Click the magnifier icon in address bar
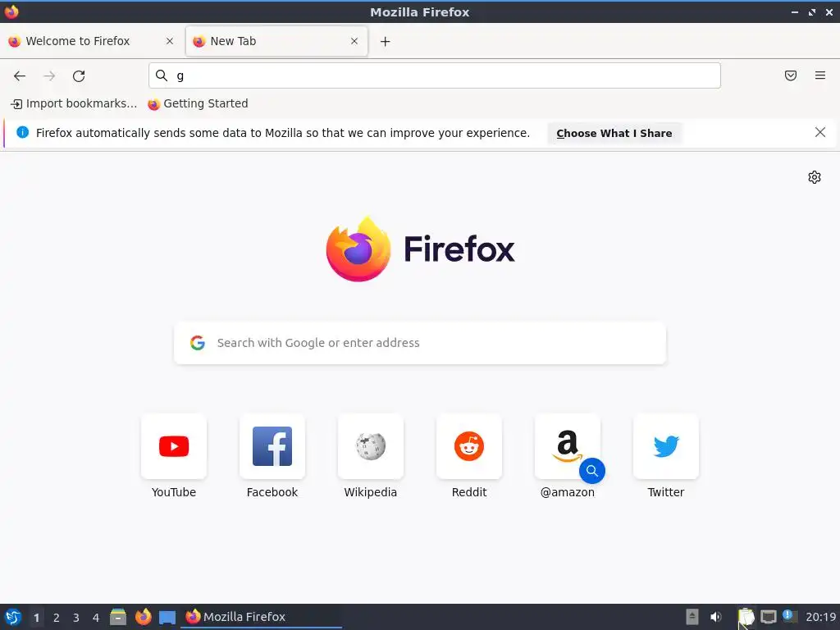The image size is (840, 630). pos(162,75)
